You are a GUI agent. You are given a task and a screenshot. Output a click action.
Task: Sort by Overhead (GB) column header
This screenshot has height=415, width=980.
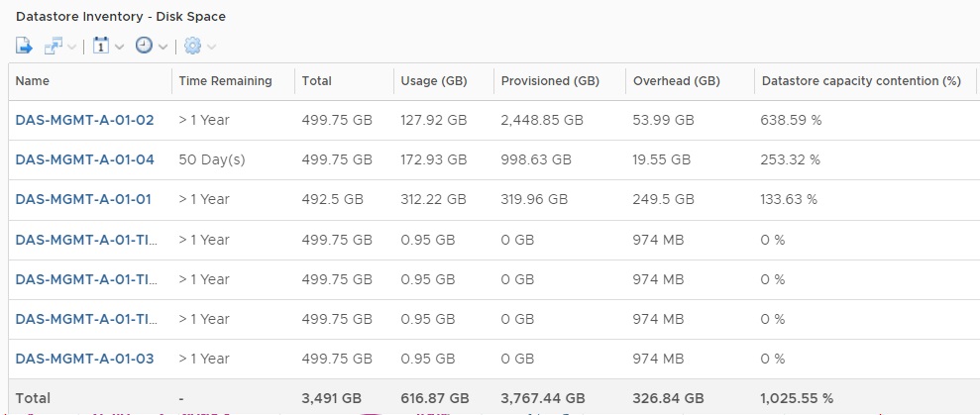[676, 81]
